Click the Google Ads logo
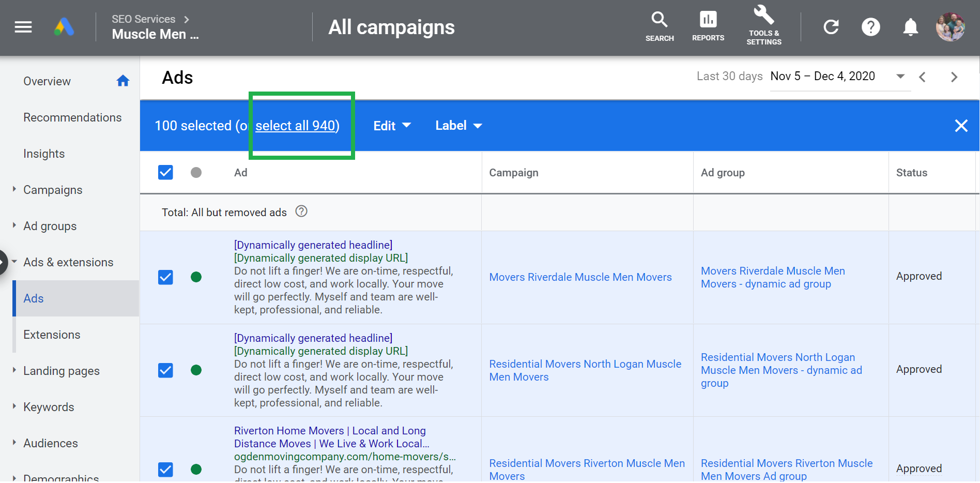Viewport: 980px width, 483px height. point(64,27)
